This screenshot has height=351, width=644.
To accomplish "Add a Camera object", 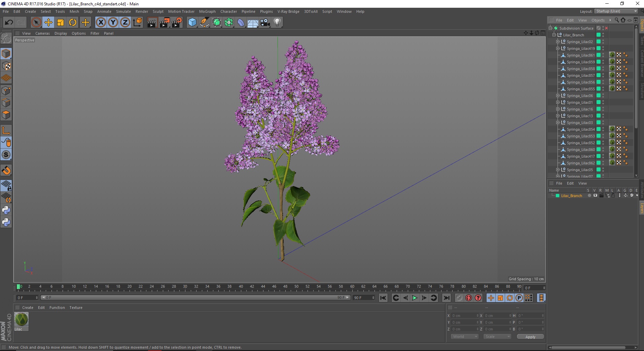I will pos(265,23).
